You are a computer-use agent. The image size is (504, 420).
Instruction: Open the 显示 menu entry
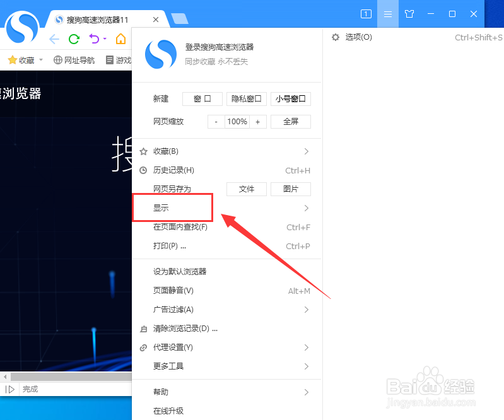(226, 208)
